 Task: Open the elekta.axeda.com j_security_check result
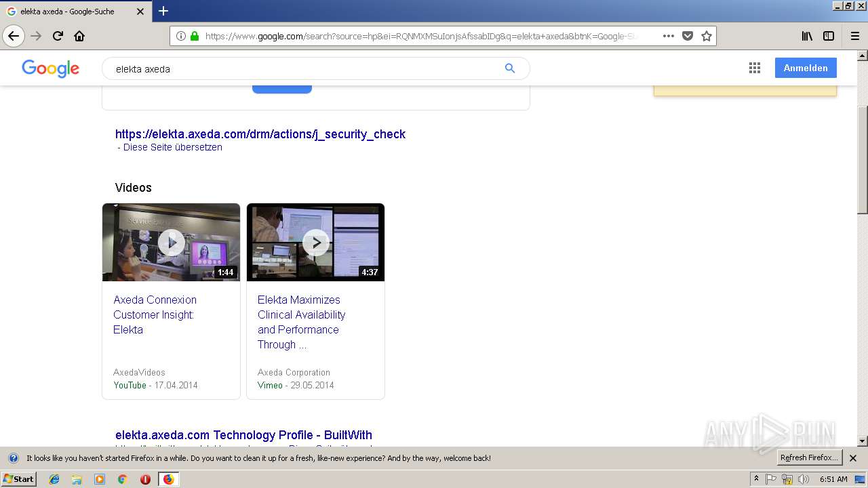(260, 134)
